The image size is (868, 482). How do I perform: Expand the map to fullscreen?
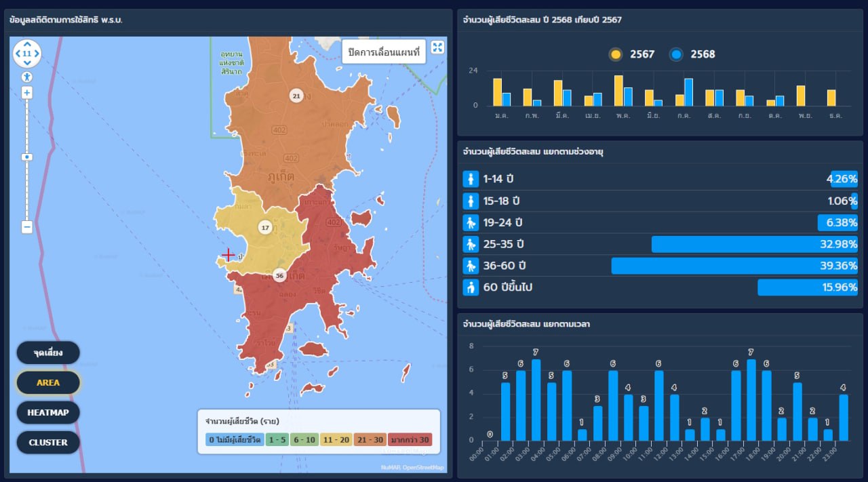point(437,47)
